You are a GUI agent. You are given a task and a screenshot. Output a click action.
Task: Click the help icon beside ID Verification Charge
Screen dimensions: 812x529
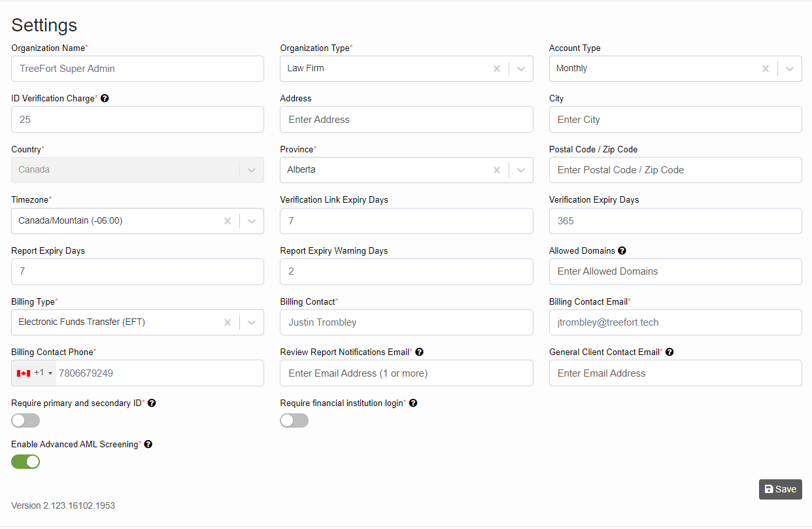[105, 98]
